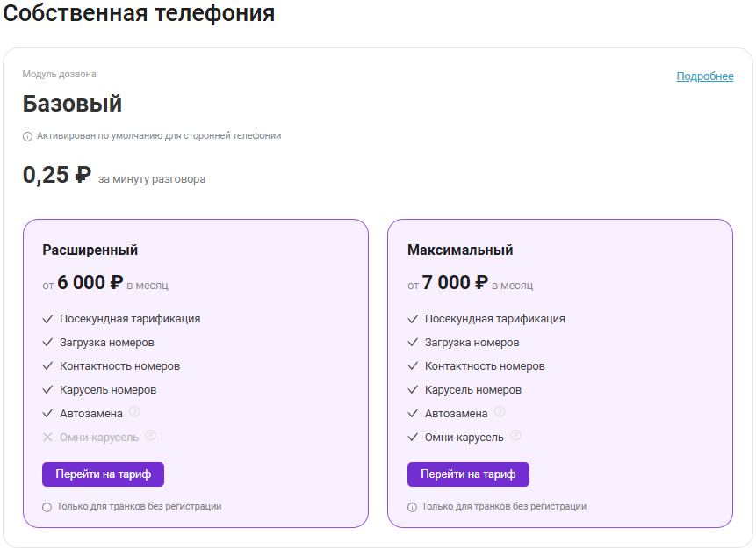Click help icon next to Омни-карусель in Расширенный
756x550 pixels.
(x=150, y=435)
